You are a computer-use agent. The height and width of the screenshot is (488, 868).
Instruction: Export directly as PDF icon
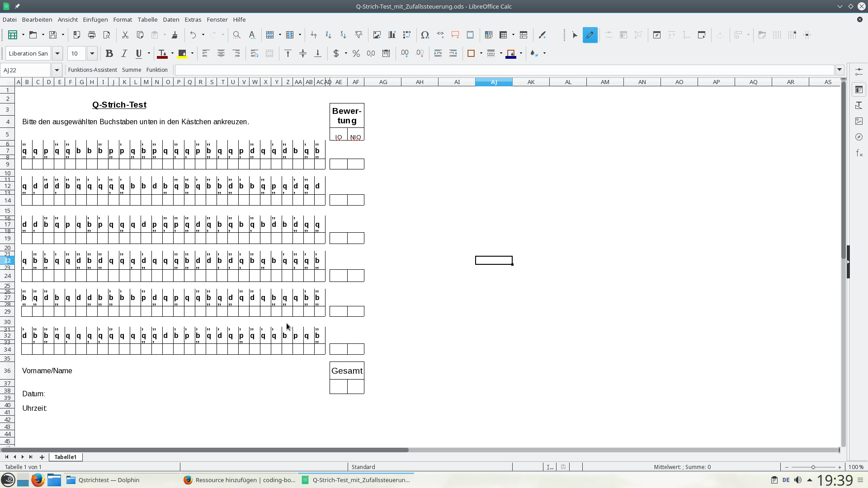click(77, 35)
